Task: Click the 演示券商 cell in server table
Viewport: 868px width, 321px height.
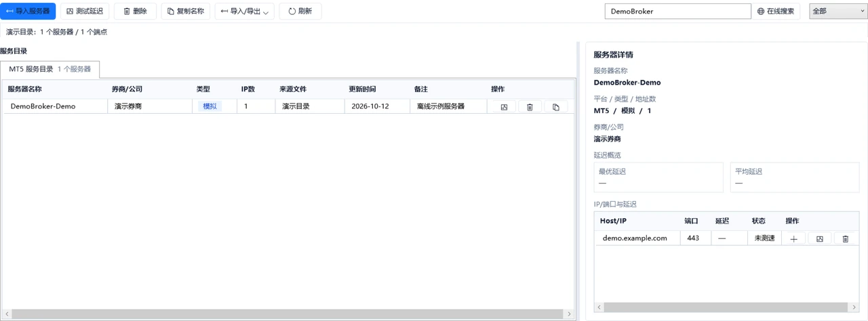Action: (150, 106)
